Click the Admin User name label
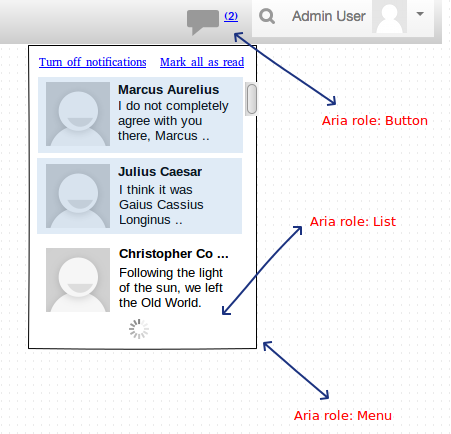The width and height of the screenshot is (451, 434). (x=329, y=16)
